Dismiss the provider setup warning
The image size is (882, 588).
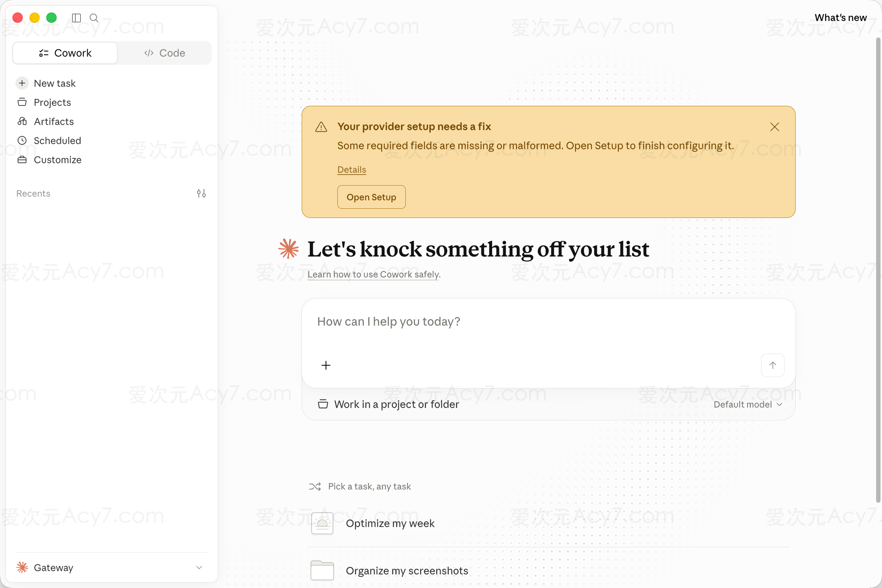[x=774, y=127]
